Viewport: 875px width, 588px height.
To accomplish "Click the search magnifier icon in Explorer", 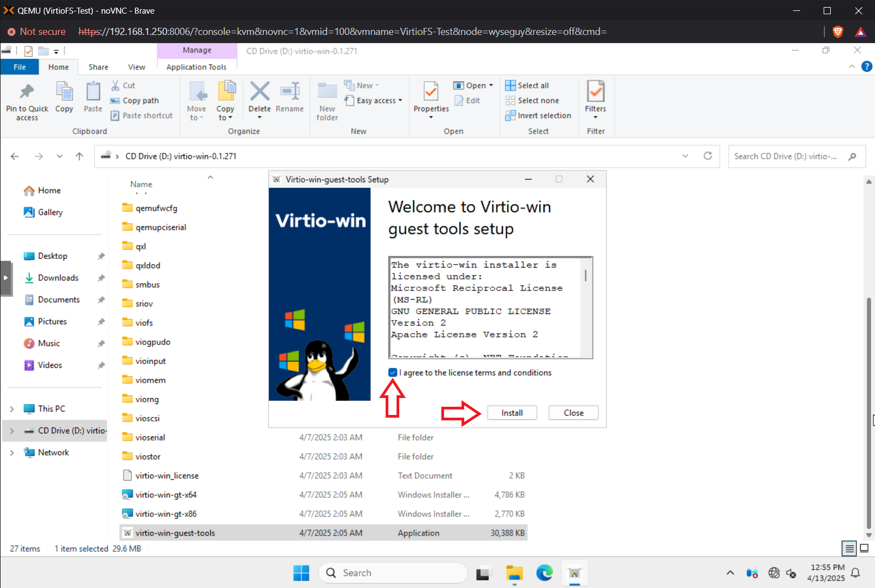I will click(852, 156).
